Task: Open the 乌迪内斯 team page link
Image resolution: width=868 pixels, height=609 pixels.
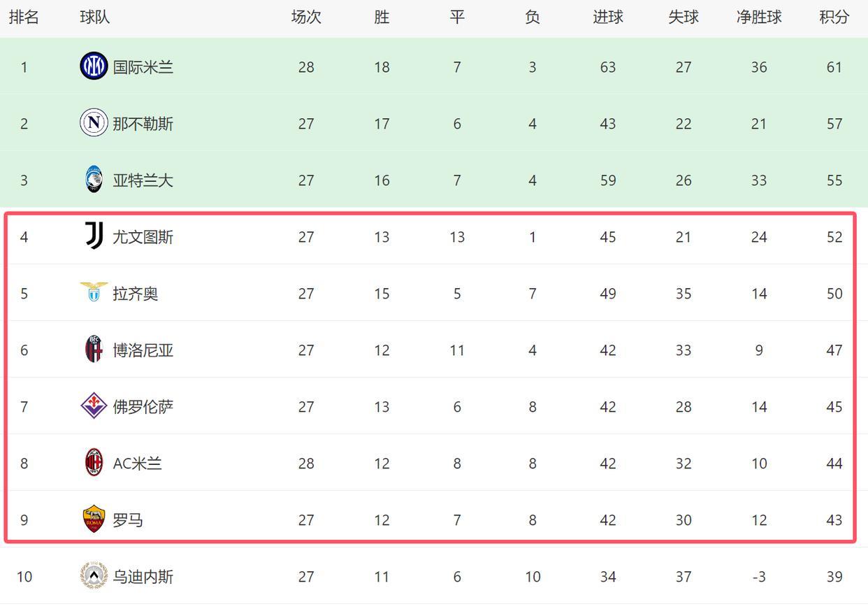Action: 143,577
